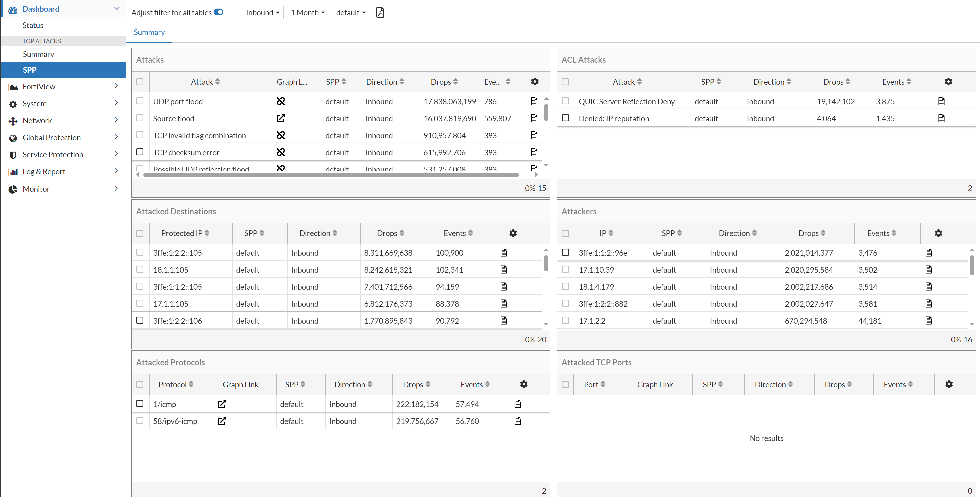
Task: Open column settings for the Attacks table
Action: 535,81
